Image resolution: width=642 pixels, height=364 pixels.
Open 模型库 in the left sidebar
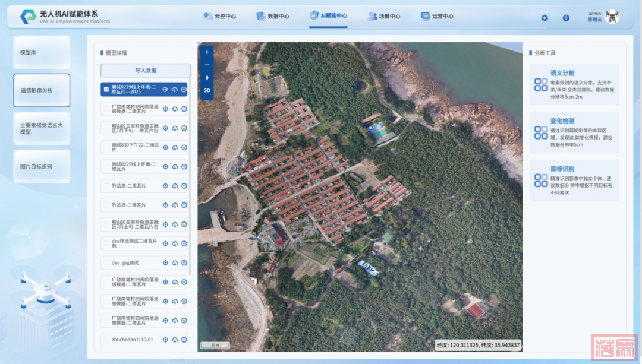click(42, 52)
